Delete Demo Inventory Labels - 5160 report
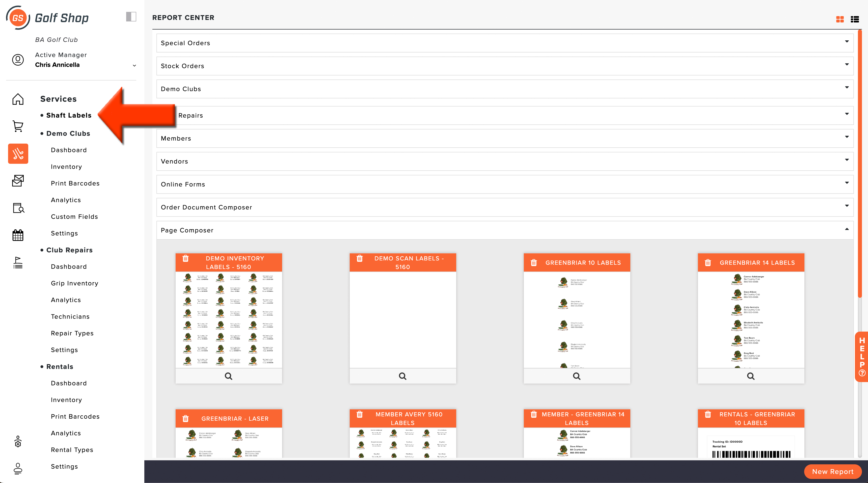The height and width of the screenshot is (483, 868). (x=186, y=258)
